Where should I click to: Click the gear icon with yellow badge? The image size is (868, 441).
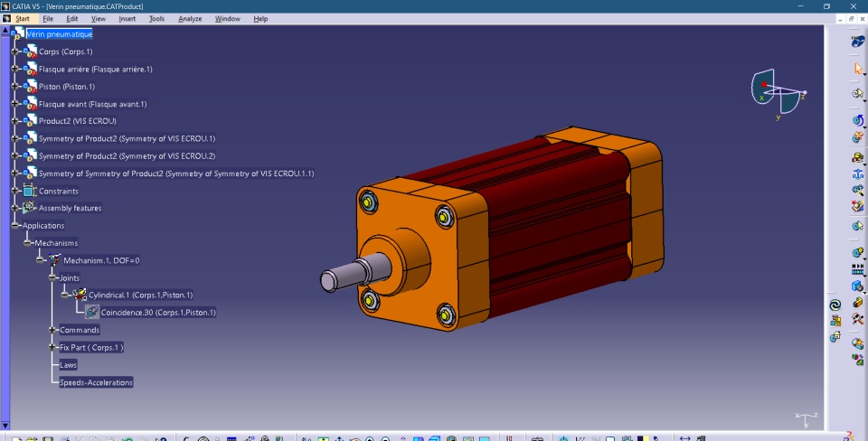tap(857, 253)
